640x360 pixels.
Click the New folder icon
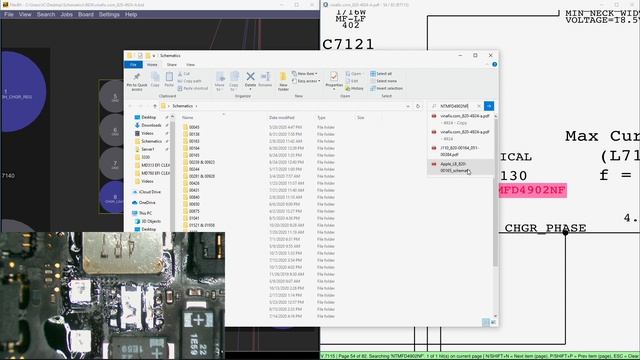[283, 77]
